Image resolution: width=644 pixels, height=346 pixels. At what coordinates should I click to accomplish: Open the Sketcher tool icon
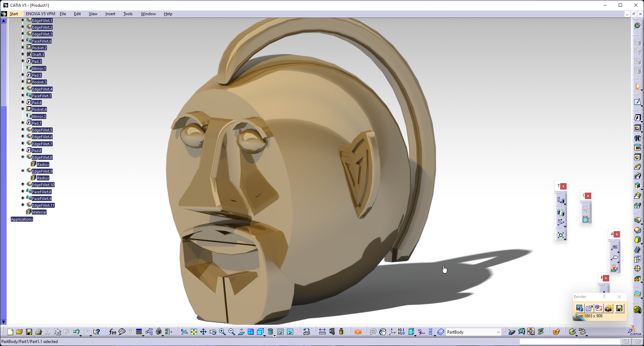(x=637, y=102)
